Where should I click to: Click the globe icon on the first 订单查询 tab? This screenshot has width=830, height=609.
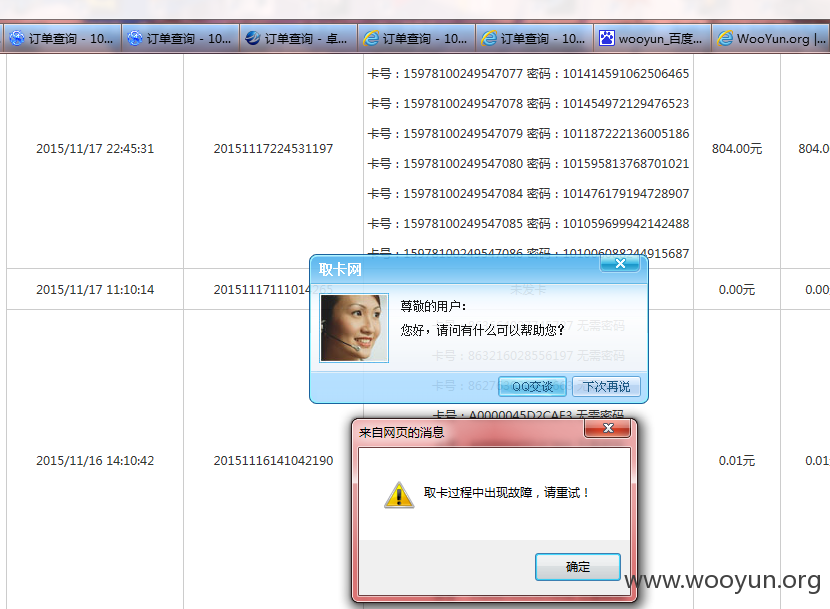click(17, 38)
